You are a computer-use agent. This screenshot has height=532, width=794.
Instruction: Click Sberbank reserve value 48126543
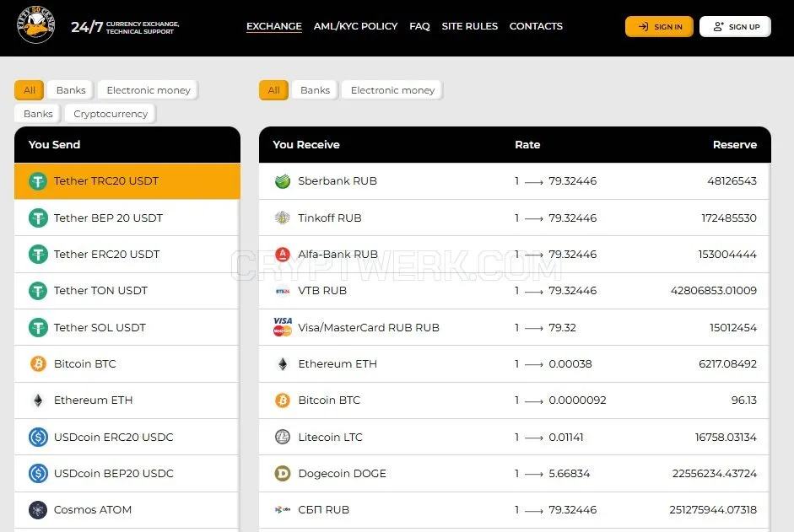pyautogui.click(x=732, y=181)
